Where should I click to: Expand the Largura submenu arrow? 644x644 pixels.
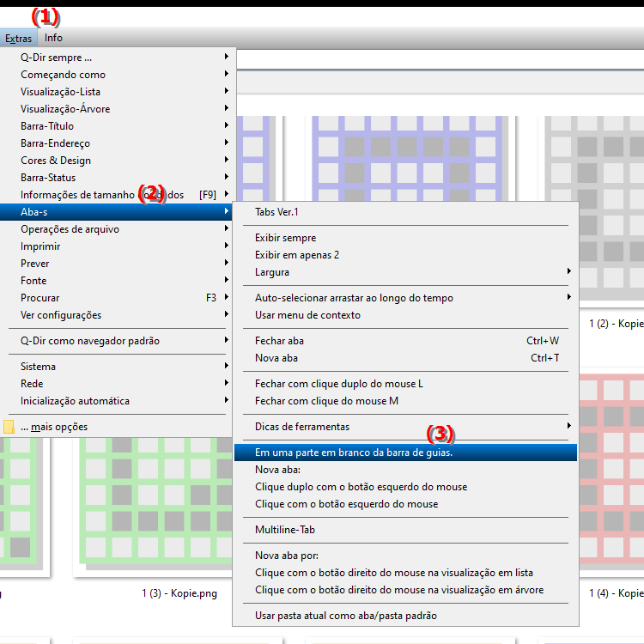[x=568, y=272]
